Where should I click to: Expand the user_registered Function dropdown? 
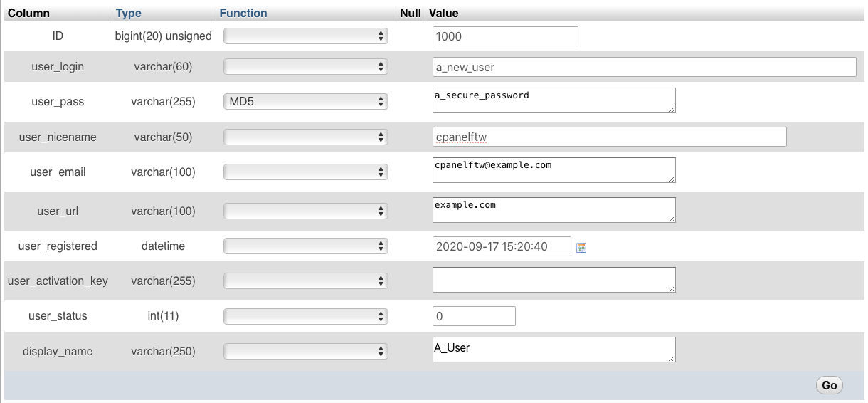[306, 246]
